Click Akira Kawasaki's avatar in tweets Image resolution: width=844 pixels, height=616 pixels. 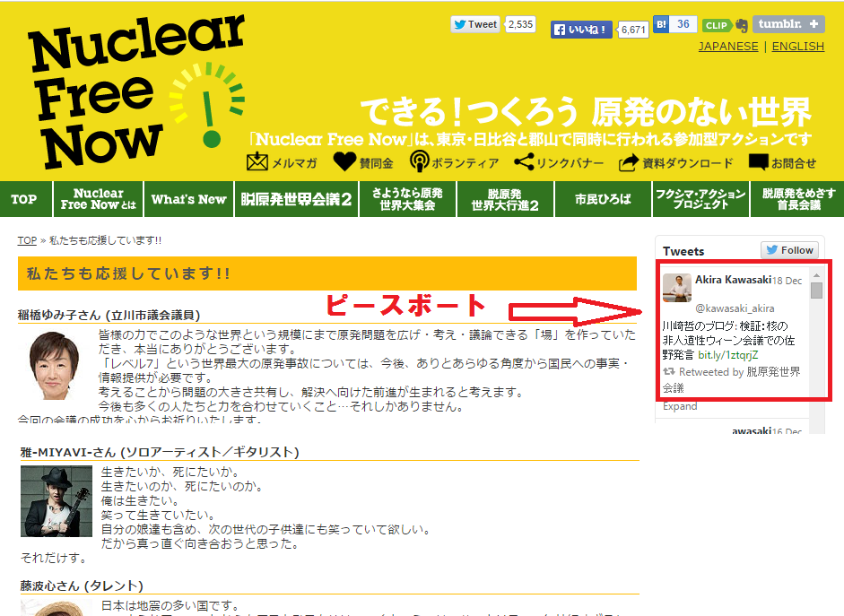676,288
